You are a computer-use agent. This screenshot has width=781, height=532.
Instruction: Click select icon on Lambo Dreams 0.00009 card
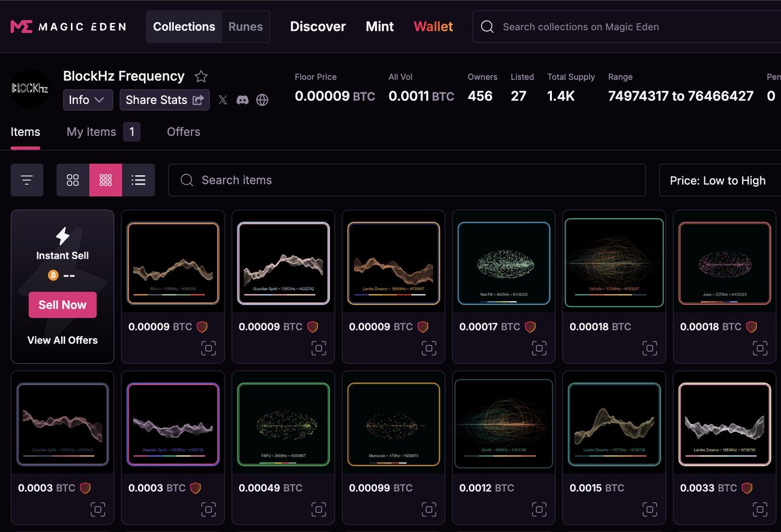click(429, 348)
